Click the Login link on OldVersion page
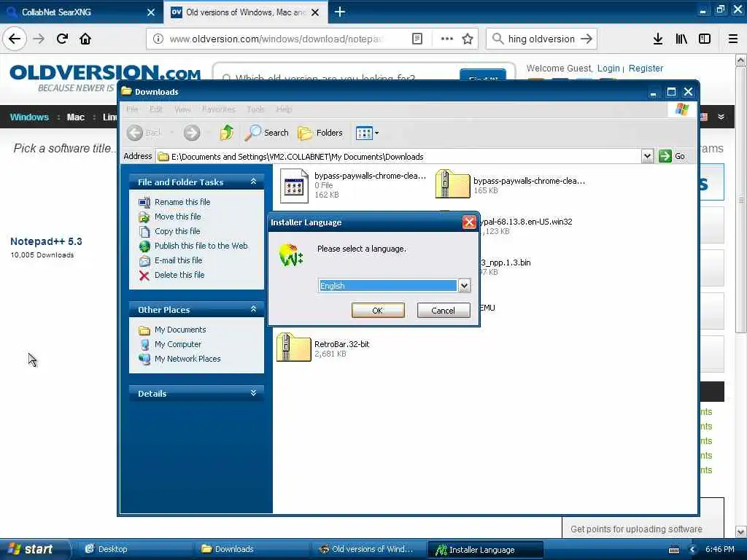747x560 pixels. click(608, 68)
